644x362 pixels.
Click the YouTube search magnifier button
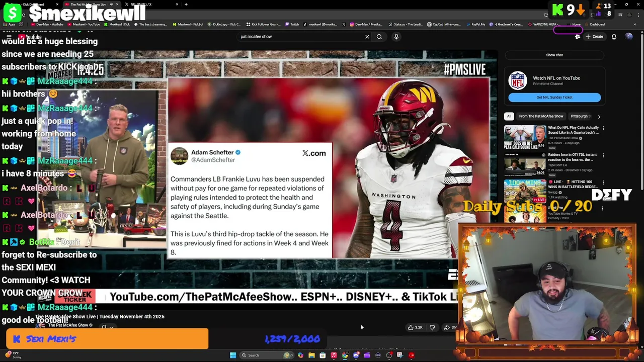(x=379, y=37)
